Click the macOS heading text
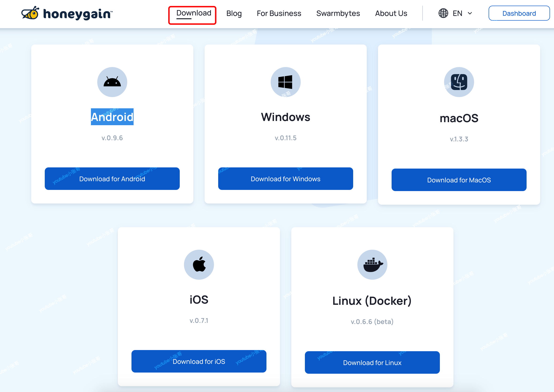This screenshot has height=392, width=554. [x=459, y=118]
